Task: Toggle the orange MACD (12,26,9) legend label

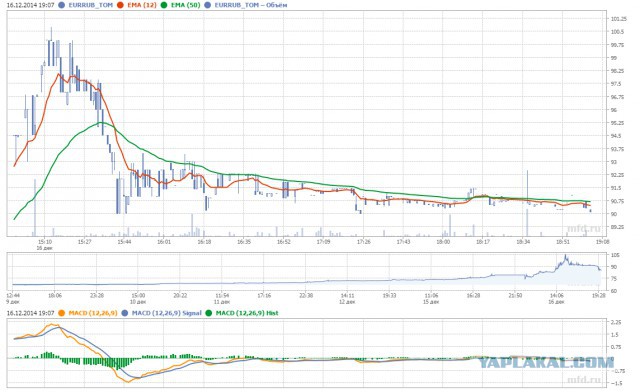Action: pos(93,313)
